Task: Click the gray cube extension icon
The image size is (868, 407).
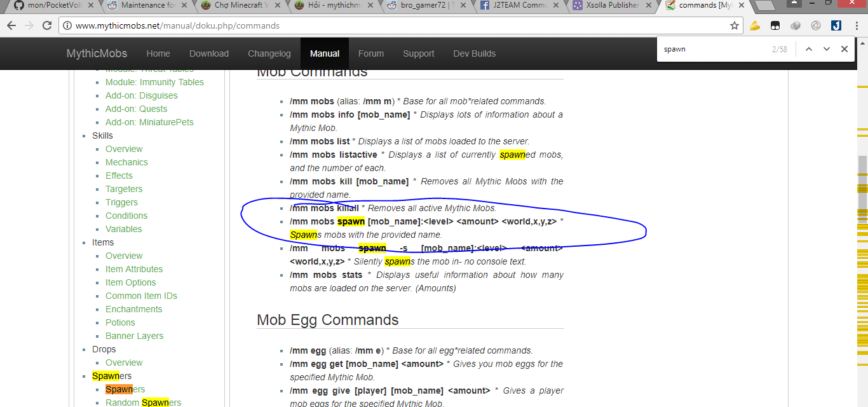Action: point(796,26)
